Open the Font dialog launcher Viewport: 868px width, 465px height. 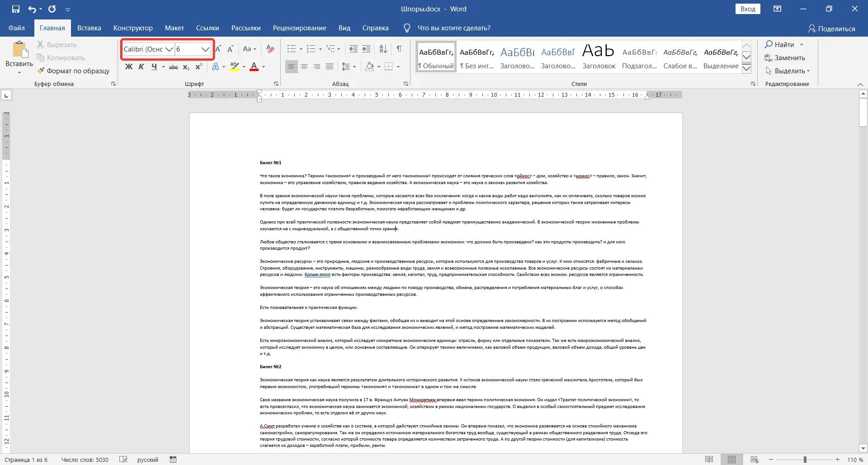pos(276,84)
